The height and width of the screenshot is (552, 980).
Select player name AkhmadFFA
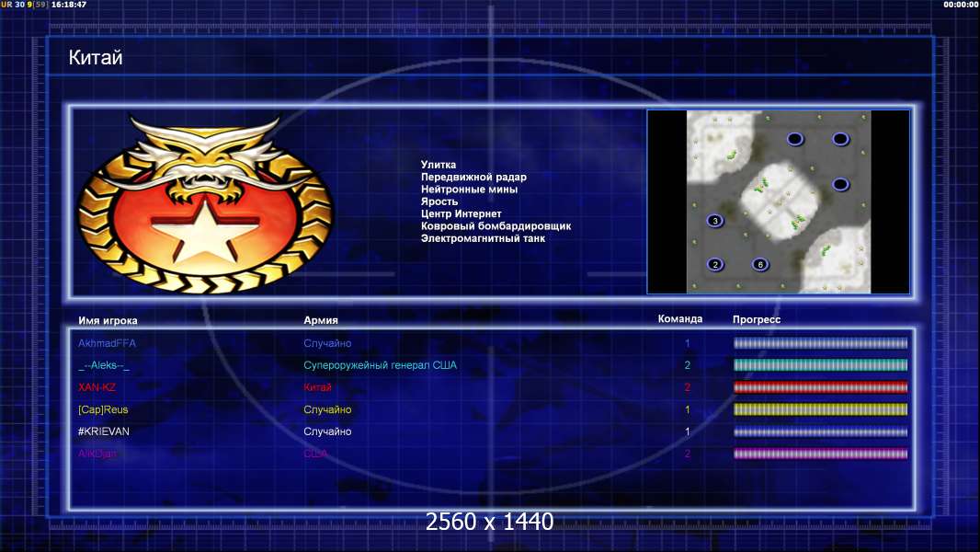107,343
